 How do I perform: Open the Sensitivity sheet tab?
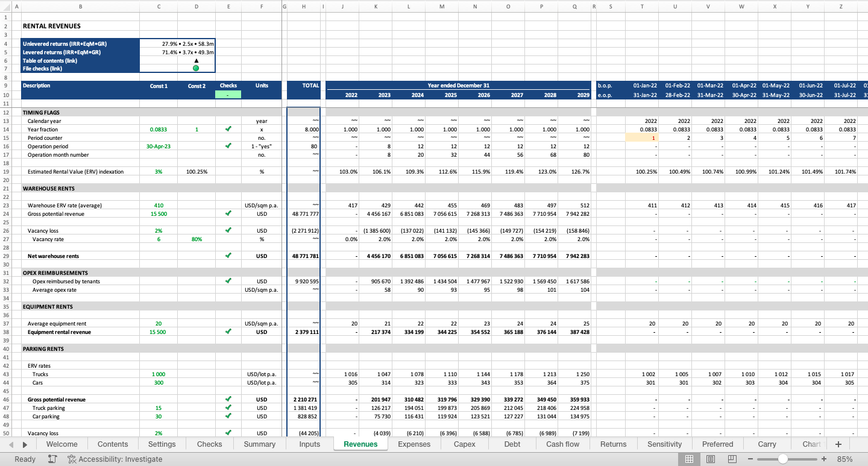coord(665,444)
